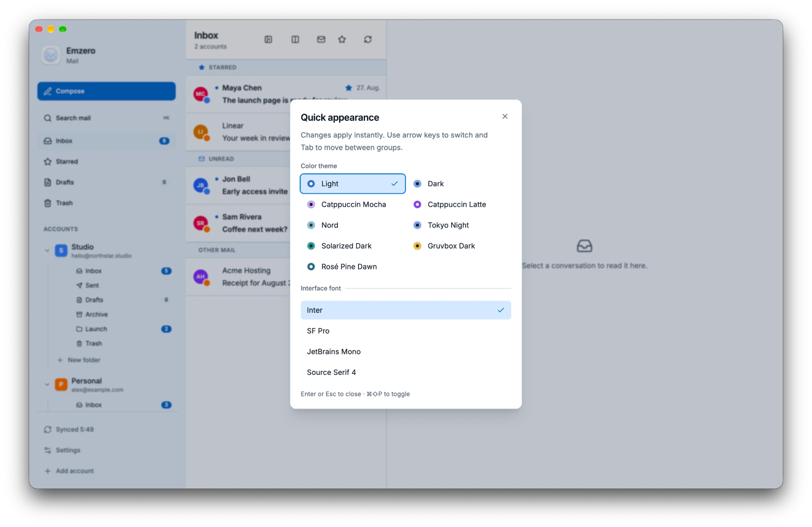Click the OTHER MAIL section header

[x=239, y=250]
